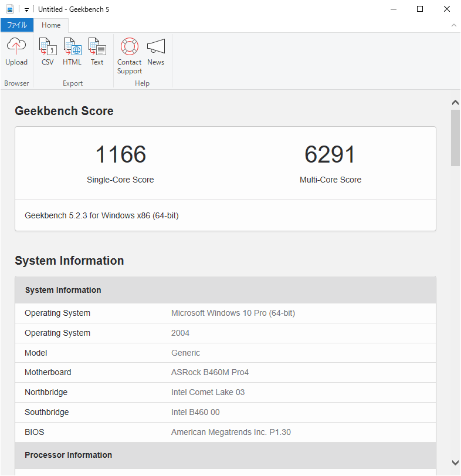
Task: Click the Single-Core Score label
Action: (120, 180)
